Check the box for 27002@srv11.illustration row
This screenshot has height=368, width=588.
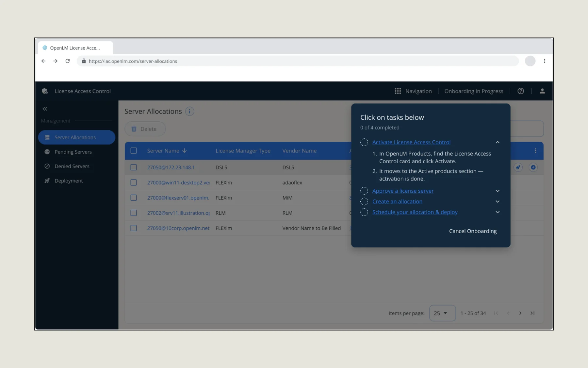(134, 213)
